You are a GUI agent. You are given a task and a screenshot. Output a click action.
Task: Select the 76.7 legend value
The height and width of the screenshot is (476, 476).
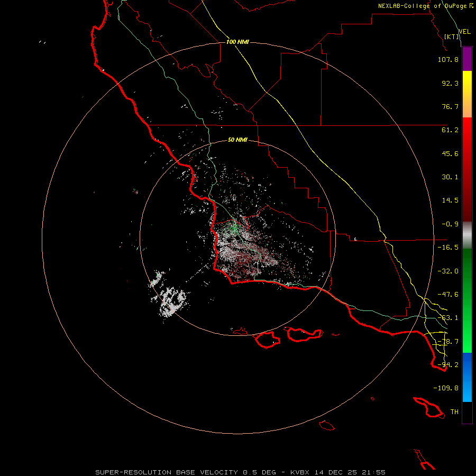[450, 106]
